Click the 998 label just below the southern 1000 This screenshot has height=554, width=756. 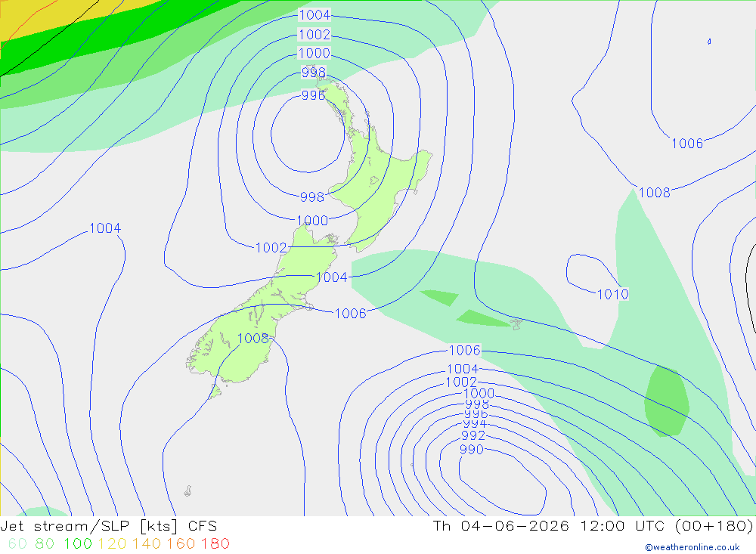coord(477,404)
